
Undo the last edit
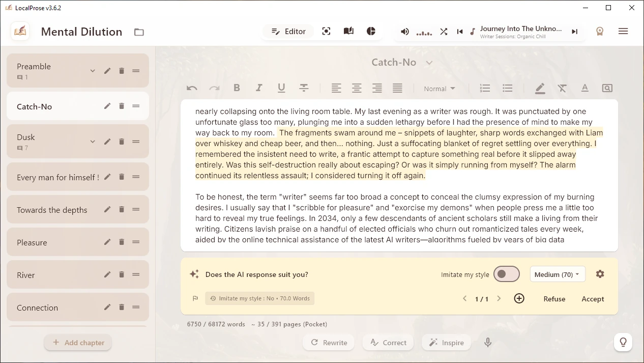click(192, 88)
